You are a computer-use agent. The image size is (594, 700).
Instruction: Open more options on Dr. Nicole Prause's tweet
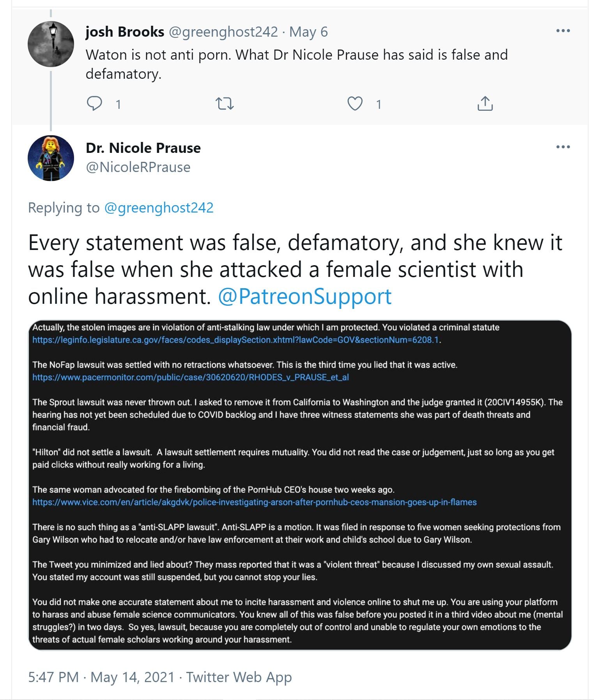click(x=563, y=147)
